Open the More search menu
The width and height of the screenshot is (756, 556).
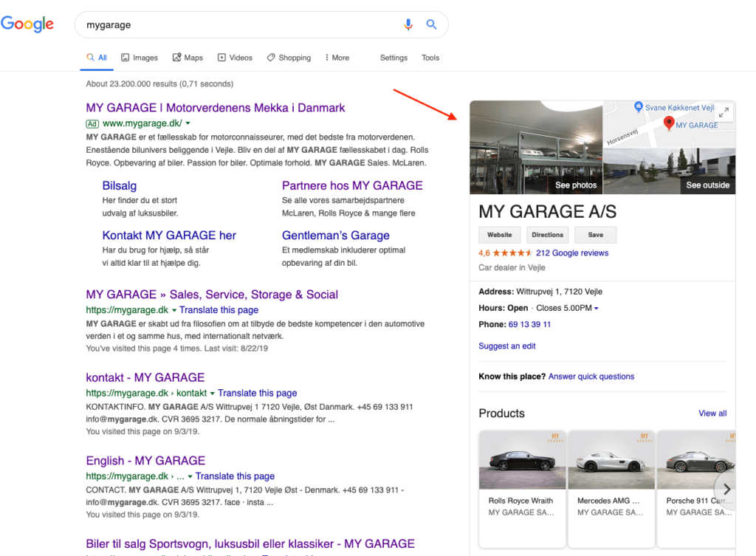(337, 58)
